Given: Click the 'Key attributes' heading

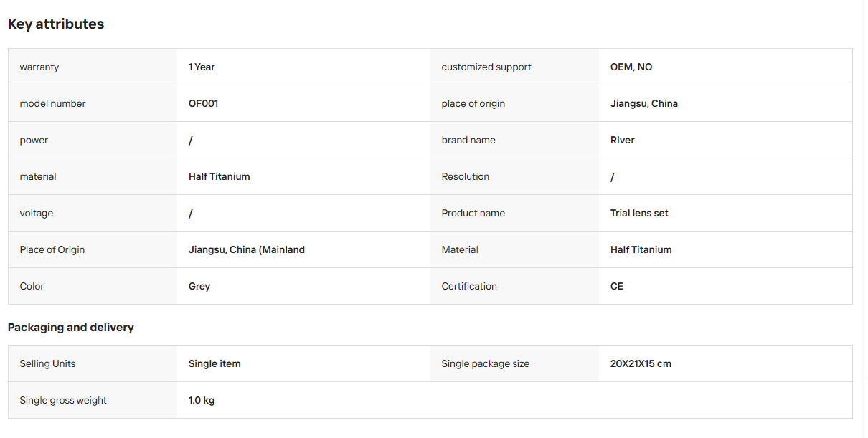Looking at the screenshot, I should point(56,24).
